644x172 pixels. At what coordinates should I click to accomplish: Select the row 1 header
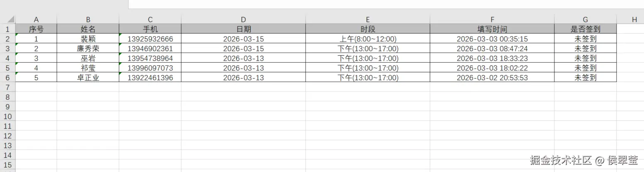coord(7,29)
